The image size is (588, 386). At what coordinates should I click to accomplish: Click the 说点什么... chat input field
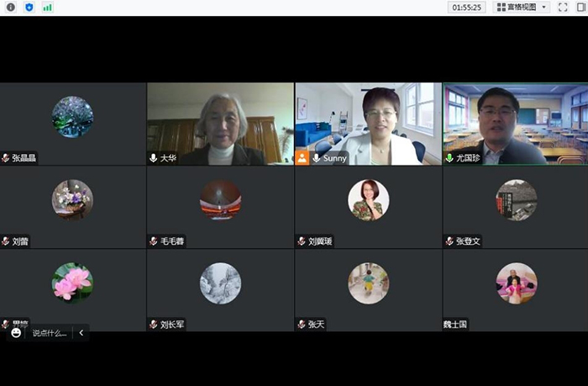pos(50,333)
